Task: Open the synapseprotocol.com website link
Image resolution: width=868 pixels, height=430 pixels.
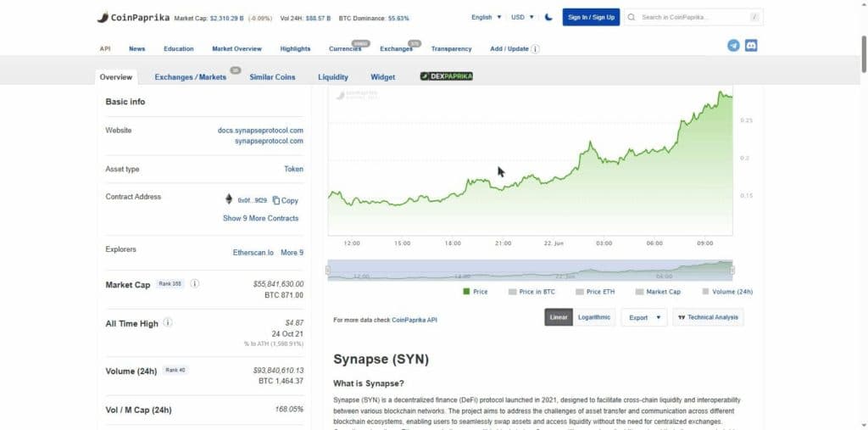Action: coord(269,141)
